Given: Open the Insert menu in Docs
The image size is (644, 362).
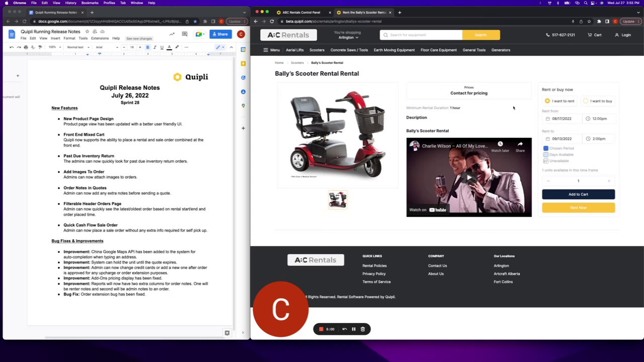Looking at the screenshot, I should pyautogui.click(x=55, y=38).
